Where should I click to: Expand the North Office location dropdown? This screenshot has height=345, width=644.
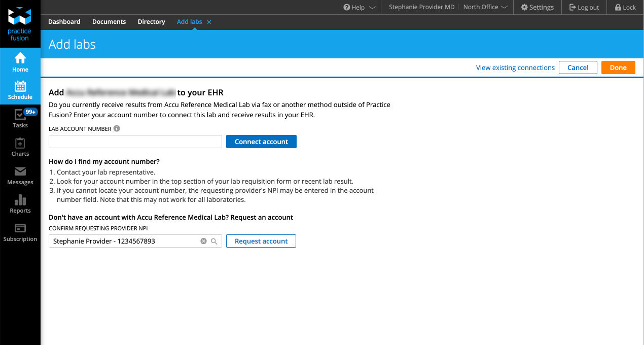(x=485, y=8)
